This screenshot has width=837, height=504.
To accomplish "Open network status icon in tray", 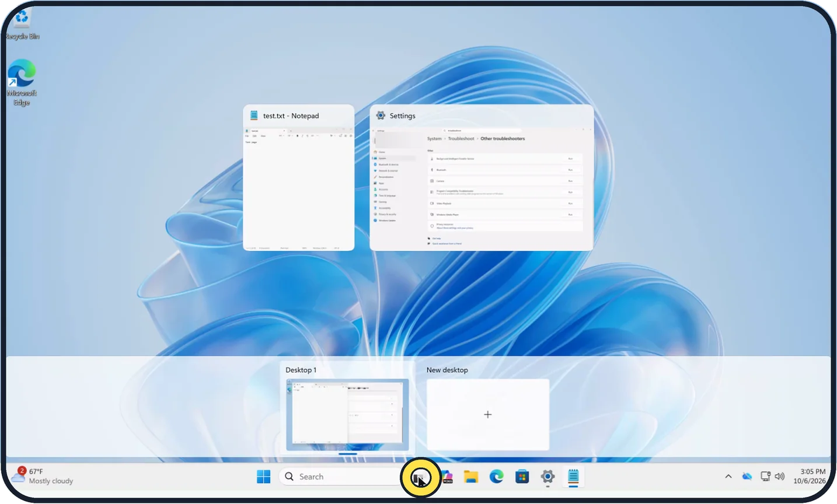I will (765, 477).
